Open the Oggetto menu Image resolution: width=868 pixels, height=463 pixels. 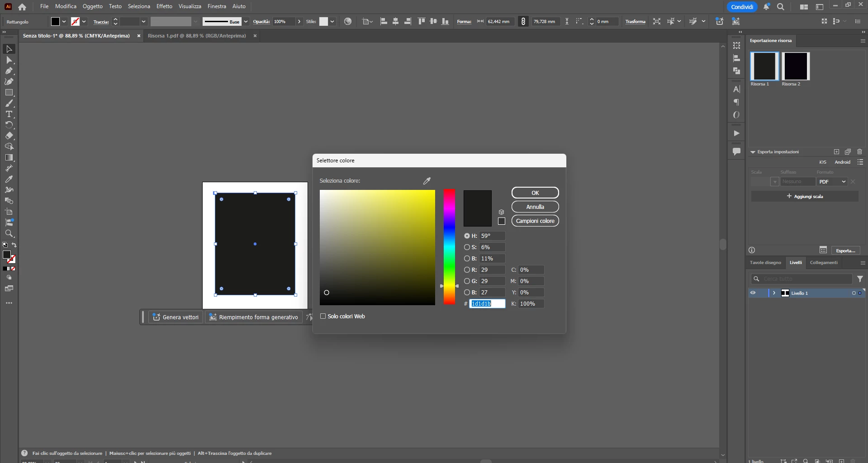(x=93, y=6)
